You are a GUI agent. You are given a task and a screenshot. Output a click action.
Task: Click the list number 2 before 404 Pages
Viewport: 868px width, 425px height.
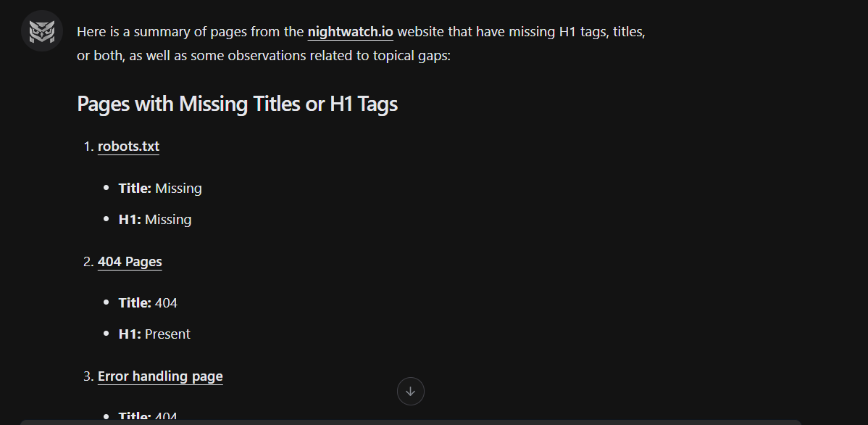[x=88, y=262]
